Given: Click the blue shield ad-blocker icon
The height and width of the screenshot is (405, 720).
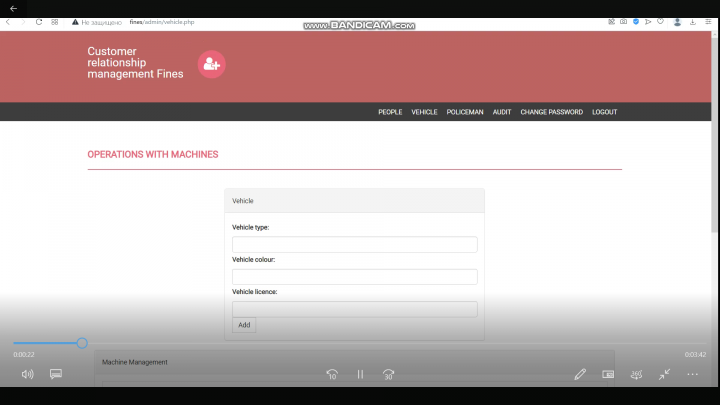Looking at the screenshot, I should [x=636, y=22].
